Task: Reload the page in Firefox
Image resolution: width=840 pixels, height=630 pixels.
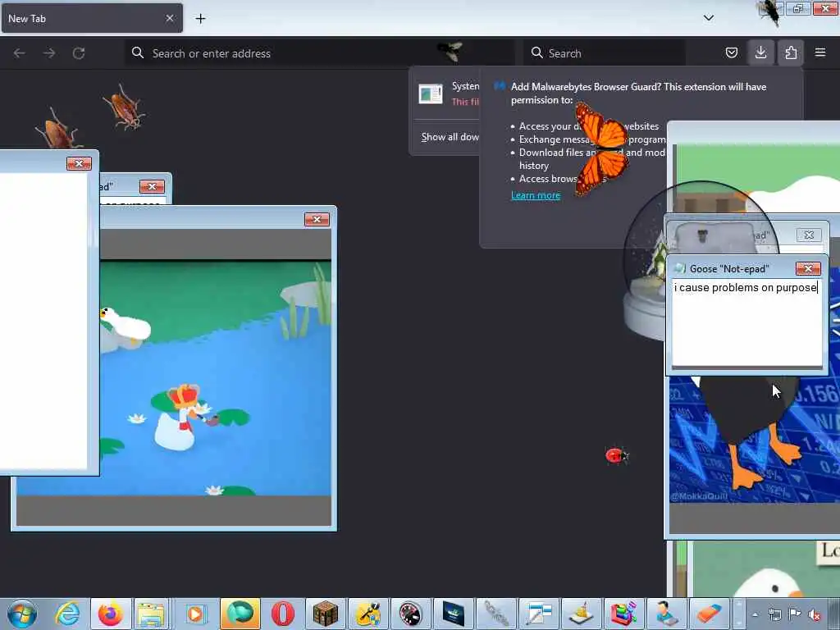Action: click(79, 53)
